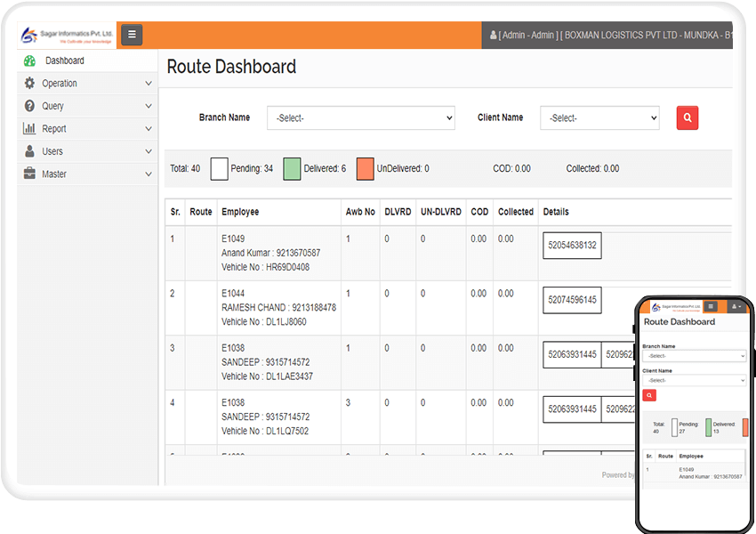Click the Sagar Informatics logo
The height and width of the screenshot is (534, 756).
click(68, 36)
